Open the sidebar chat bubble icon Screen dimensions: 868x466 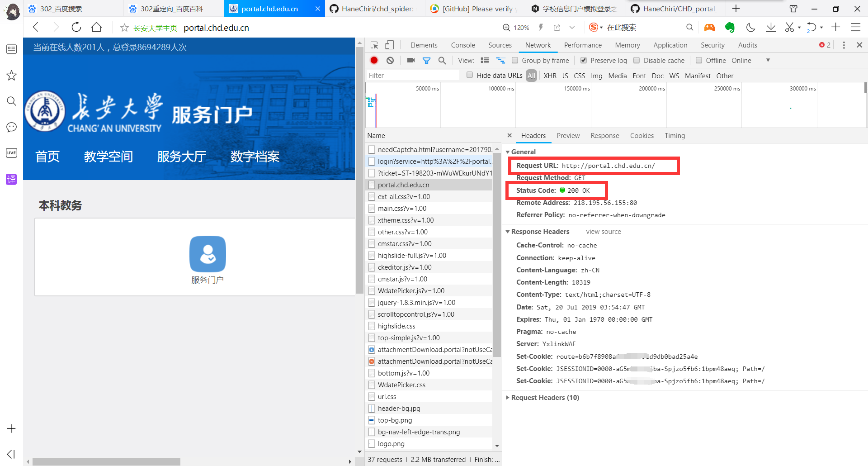(x=11, y=127)
